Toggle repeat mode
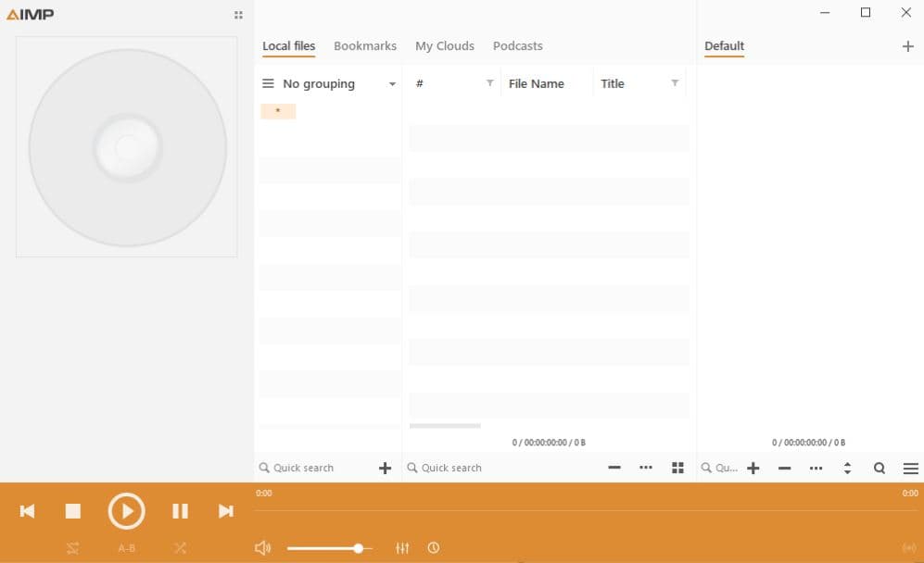924x563 pixels. 73,548
